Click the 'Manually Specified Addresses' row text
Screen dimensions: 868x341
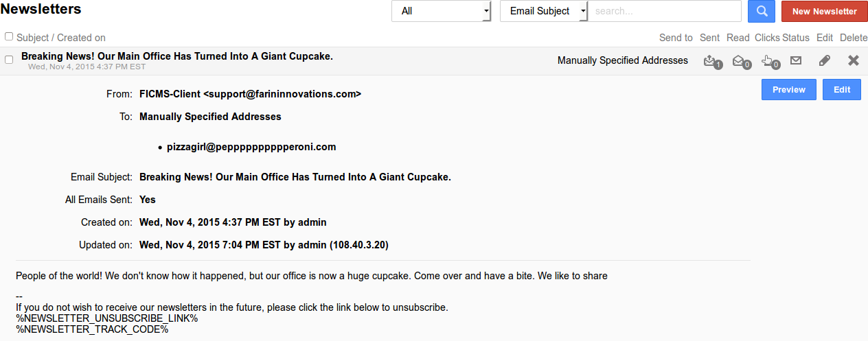click(622, 60)
